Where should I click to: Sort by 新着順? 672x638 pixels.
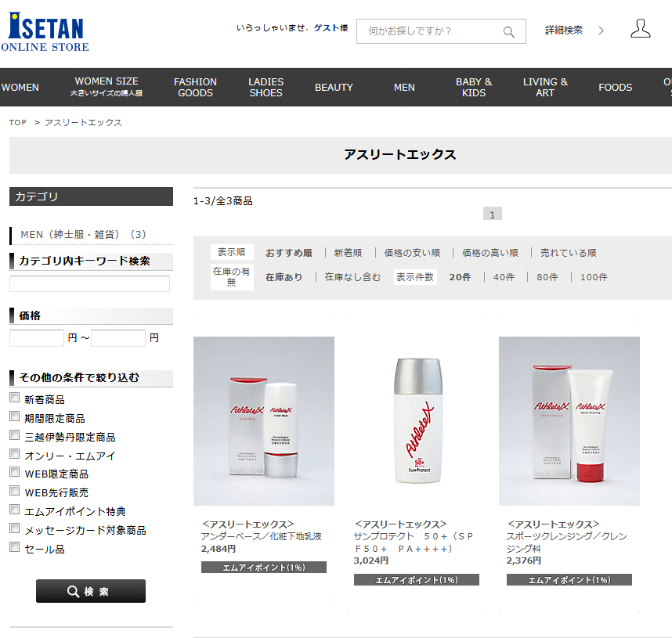click(x=348, y=253)
